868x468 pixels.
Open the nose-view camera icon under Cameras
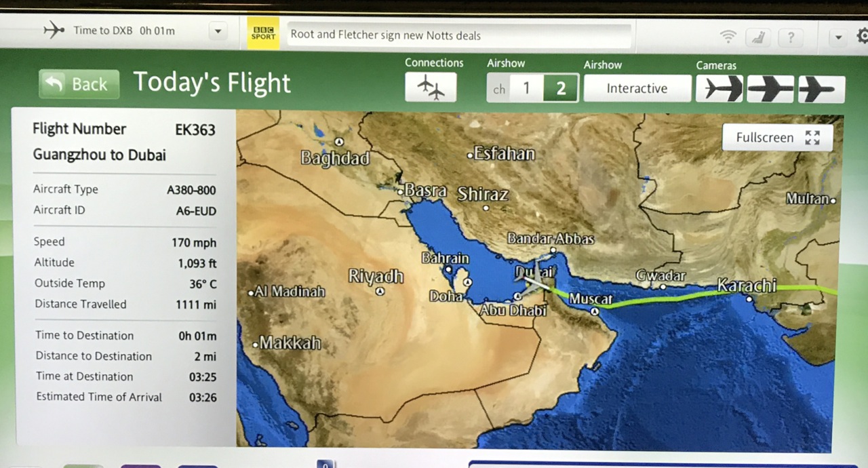[x=821, y=89]
